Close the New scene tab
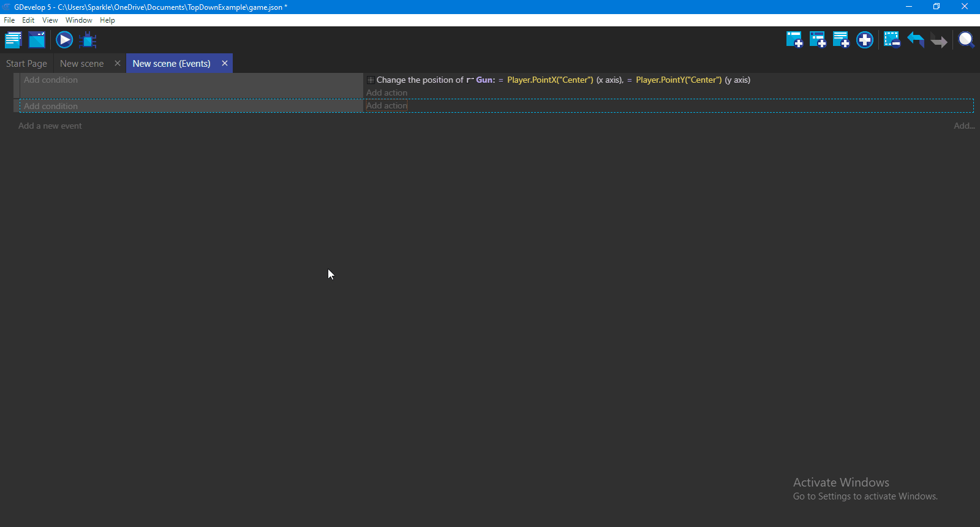 pos(118,63)
